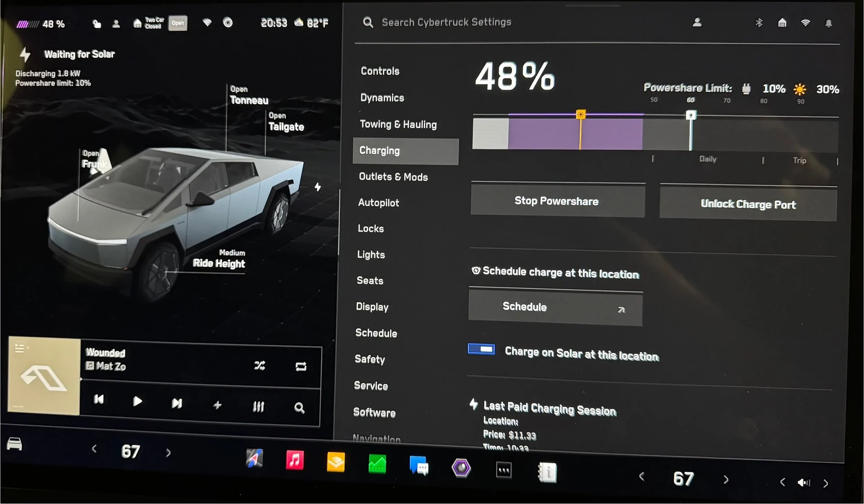
Task: Open the notifications bell icon
Action: pos(829,23)
